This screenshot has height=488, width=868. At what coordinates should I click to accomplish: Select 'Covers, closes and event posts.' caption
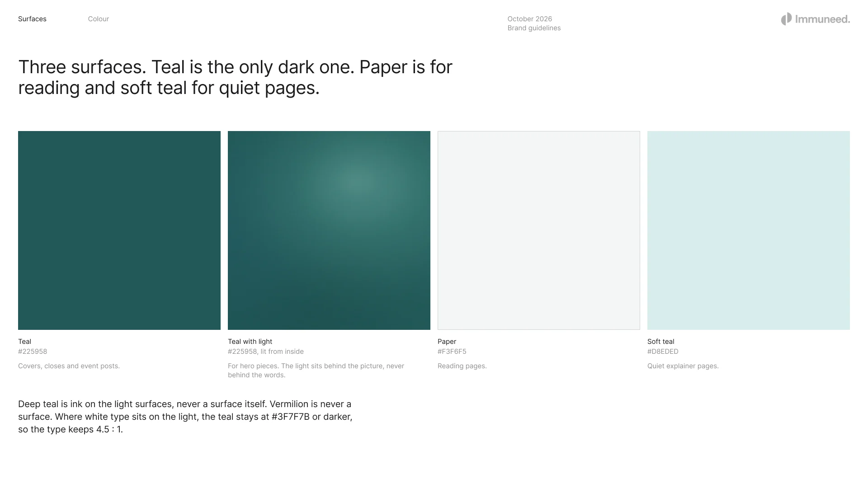(x=69, y=366)
